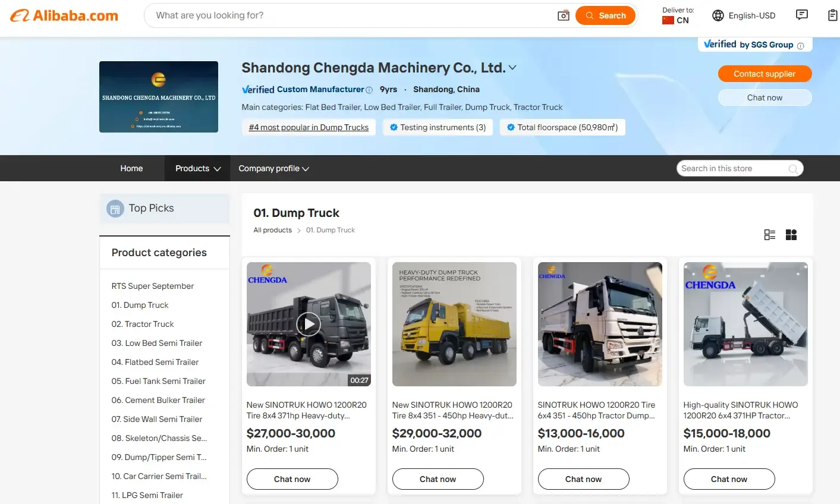
Task: Click the Testing instruments (3) badge
Action: click(438, 127)
